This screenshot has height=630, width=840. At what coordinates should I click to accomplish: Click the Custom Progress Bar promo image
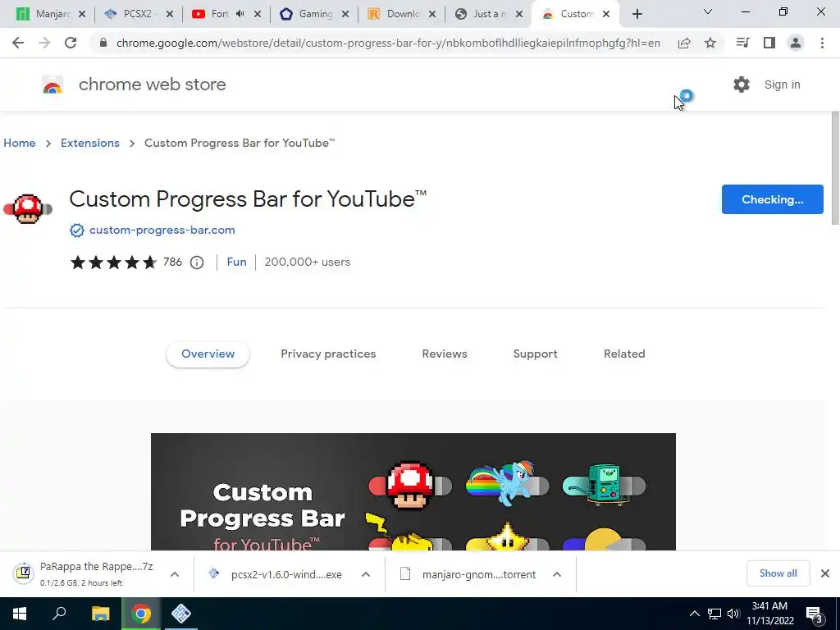[x=413, y=492]
